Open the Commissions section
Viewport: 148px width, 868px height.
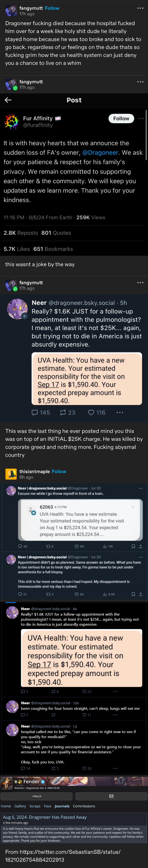[84, 806]
